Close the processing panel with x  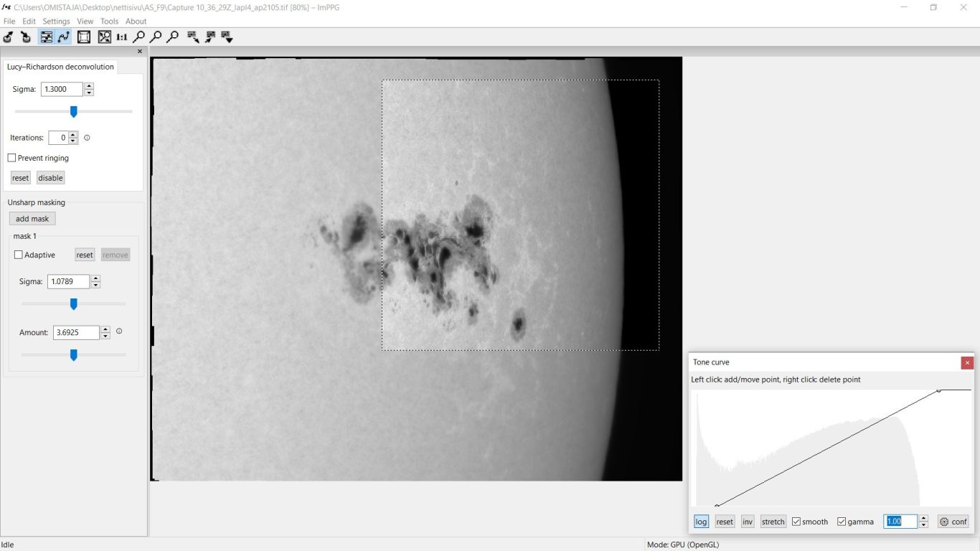(x=140, y=52)
